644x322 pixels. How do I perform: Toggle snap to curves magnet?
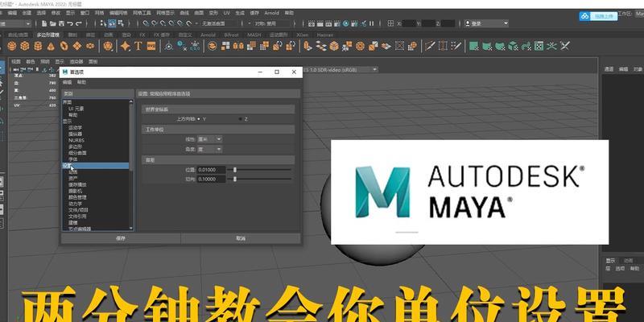pos(155,24)
